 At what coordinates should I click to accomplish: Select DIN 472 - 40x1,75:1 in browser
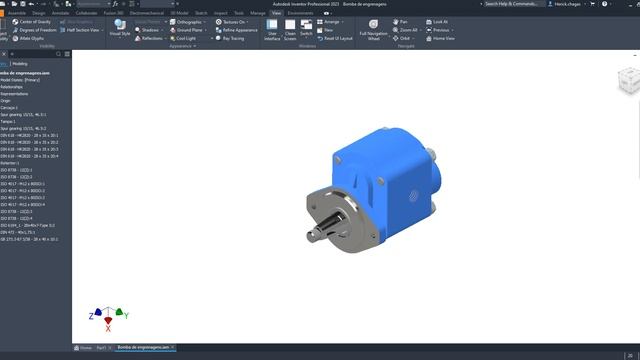pyautogui.click(x=18, y=232)
